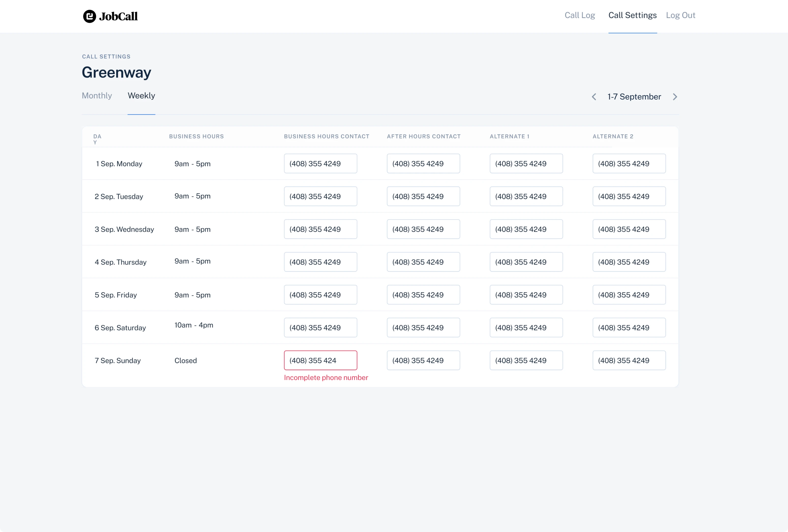Switch to the Monthly view tab
The image size is (788, 532).
pyautogui.click(x=97, y=96)
